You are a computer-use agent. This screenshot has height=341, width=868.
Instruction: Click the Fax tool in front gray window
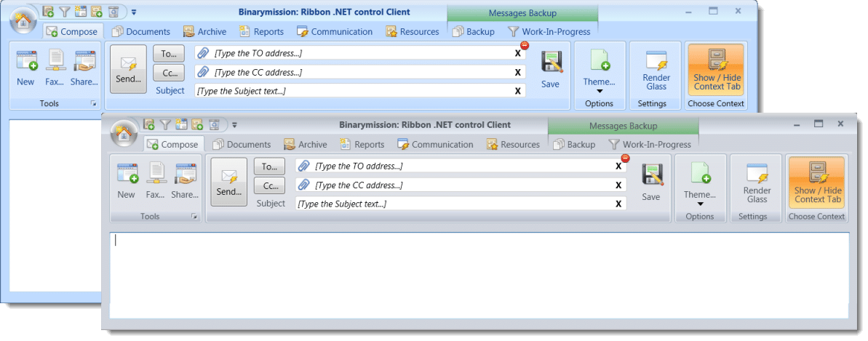click(x=156, y=180)
